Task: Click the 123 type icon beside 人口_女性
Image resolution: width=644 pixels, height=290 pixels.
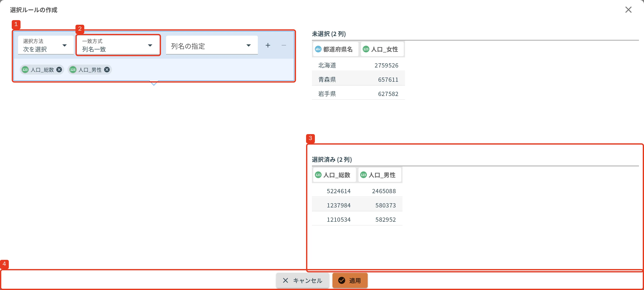Action: pos(366,49)
